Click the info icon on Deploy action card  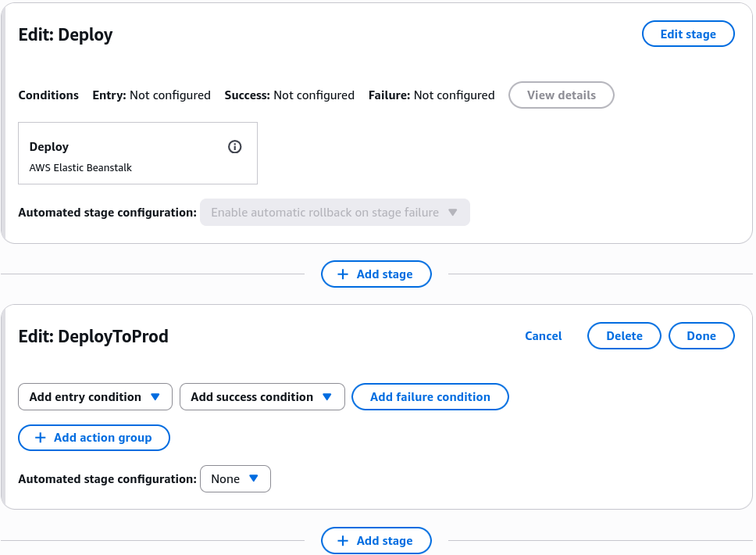tap(235, 147)
